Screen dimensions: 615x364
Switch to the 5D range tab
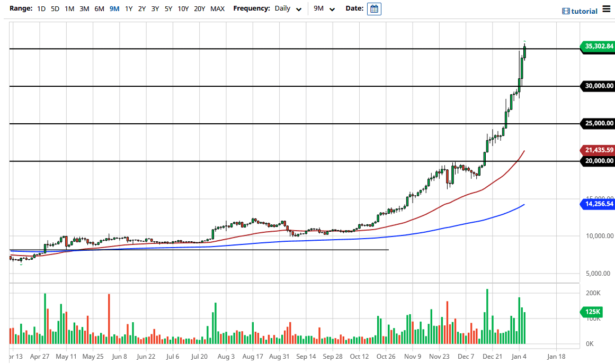pyautogui.click(x=55, y=9)
